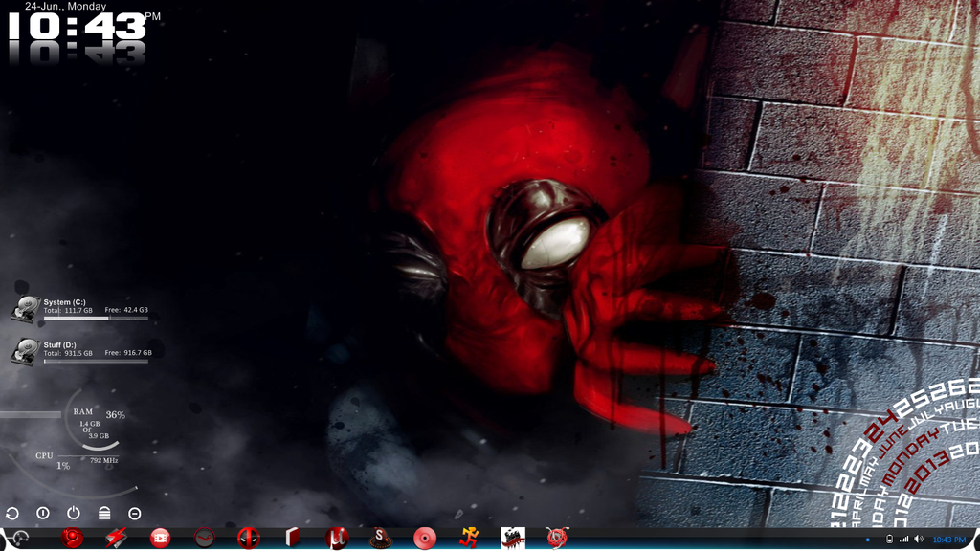Open the Deadpool mask taskbar icon
980x551 pixels.
248,538
